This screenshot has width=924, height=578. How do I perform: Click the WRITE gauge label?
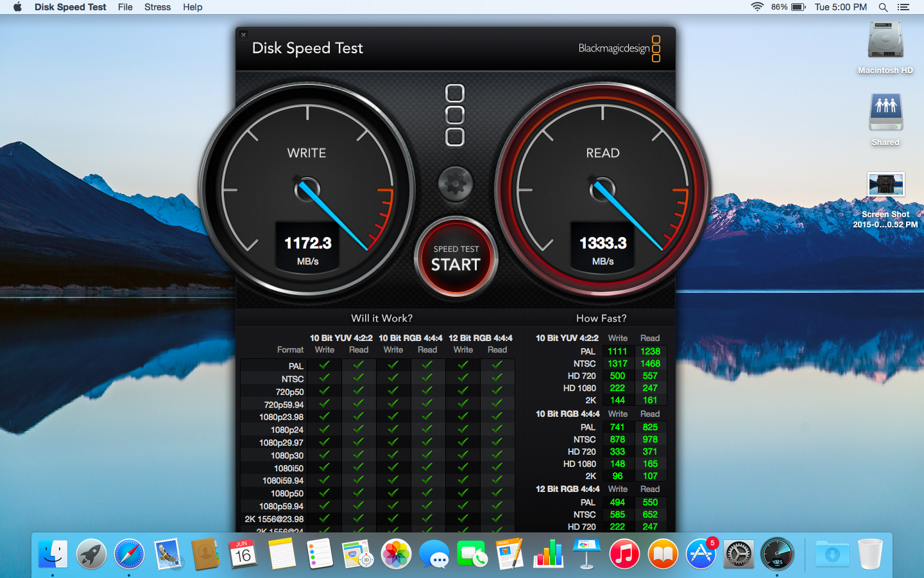(307, 153)
